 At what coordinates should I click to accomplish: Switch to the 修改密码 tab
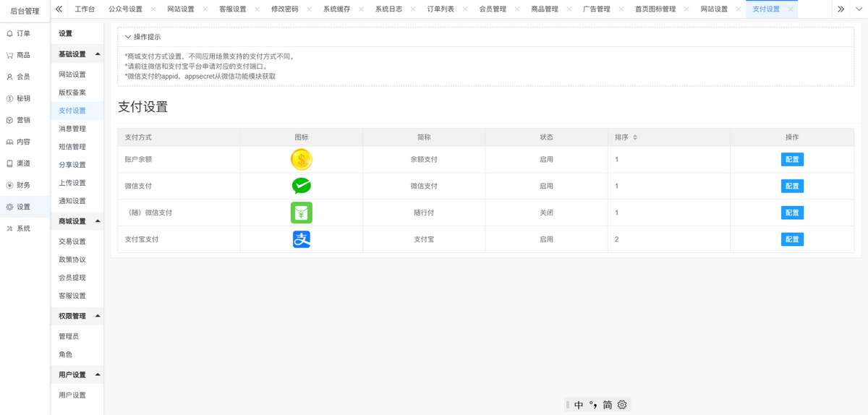point(284,9)
